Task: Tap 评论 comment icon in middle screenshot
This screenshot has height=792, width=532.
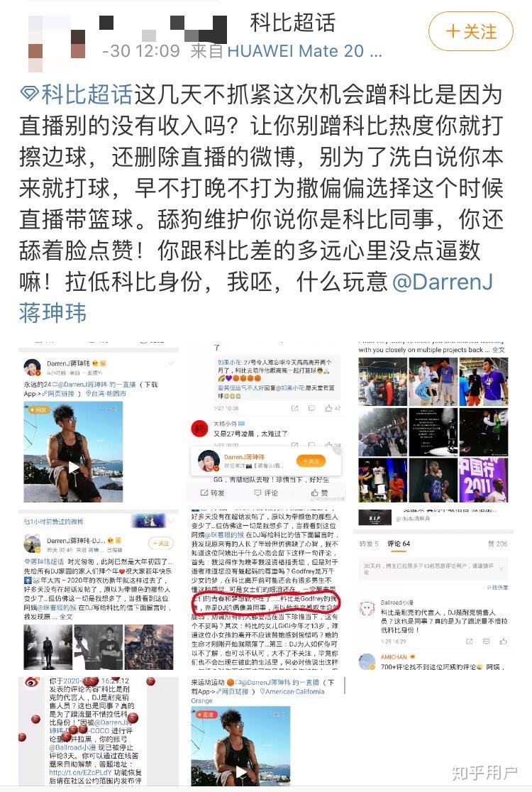Action: click(266, 493)
